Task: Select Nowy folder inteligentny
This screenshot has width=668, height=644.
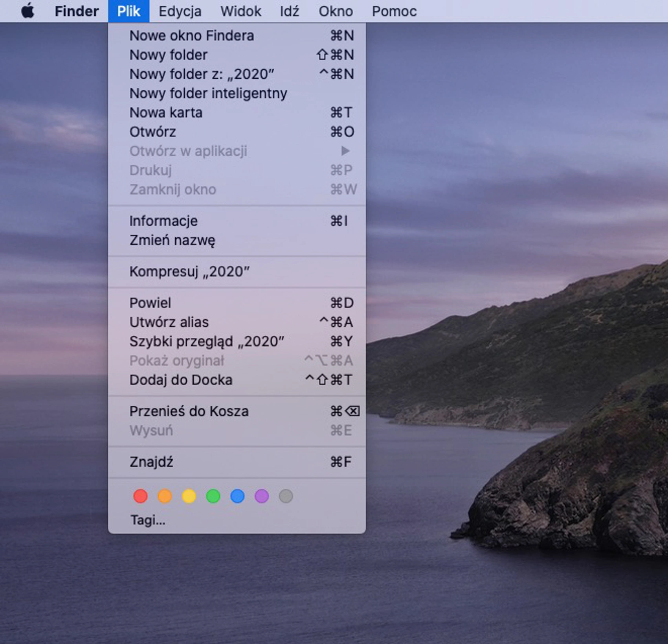Action: tap(237, 94)
